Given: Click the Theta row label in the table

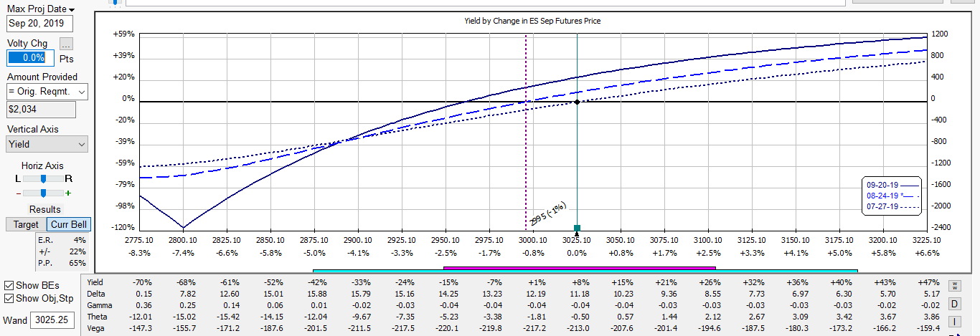Looking at the screenshot, I should click(97, 317).
